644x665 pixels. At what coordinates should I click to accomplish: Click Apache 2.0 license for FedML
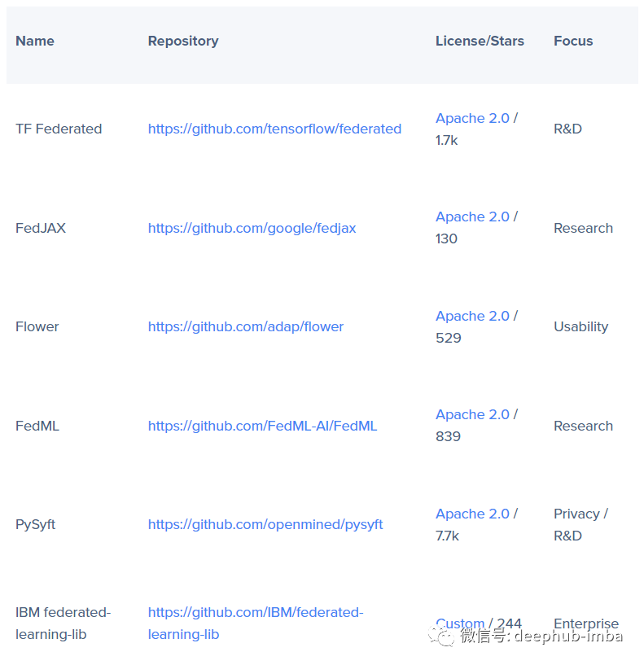coord(472,414)
